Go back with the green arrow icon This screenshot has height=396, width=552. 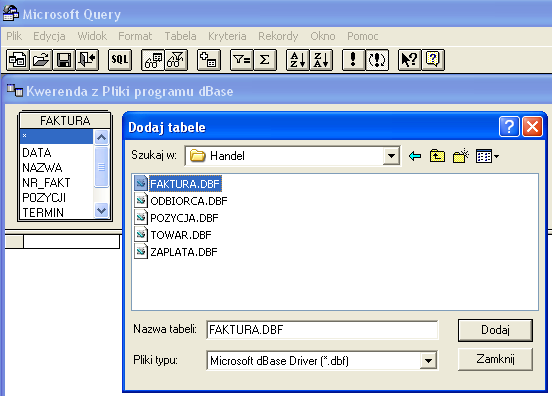coord(415,156)
